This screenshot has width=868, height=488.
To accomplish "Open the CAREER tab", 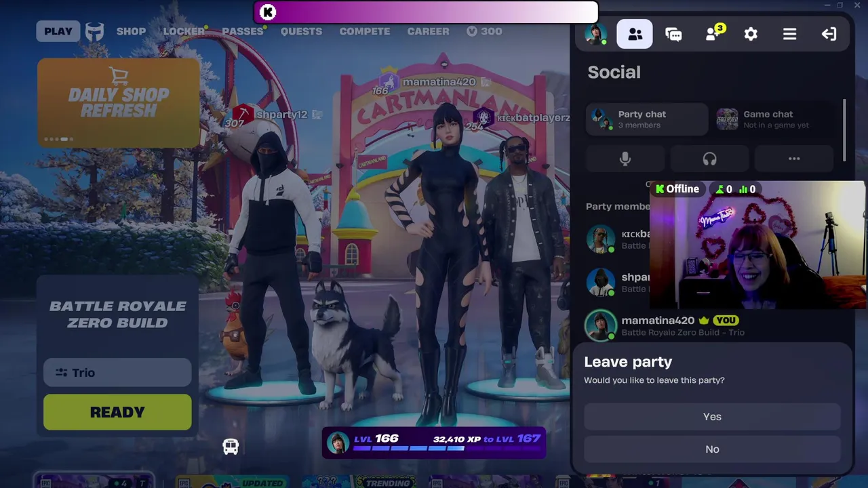I will tap(428, 31).
